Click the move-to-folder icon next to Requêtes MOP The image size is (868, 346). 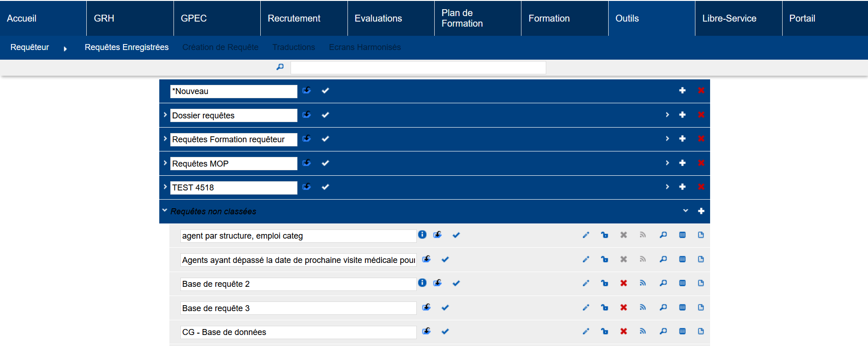(307, 163)
